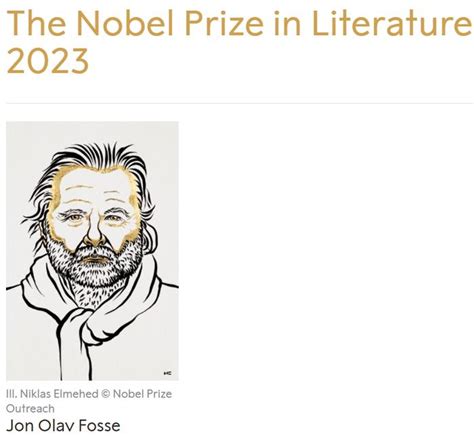474x436 pixels.
Task: Click the horizontal divider under the heading
Action: (x=240, y=103)
